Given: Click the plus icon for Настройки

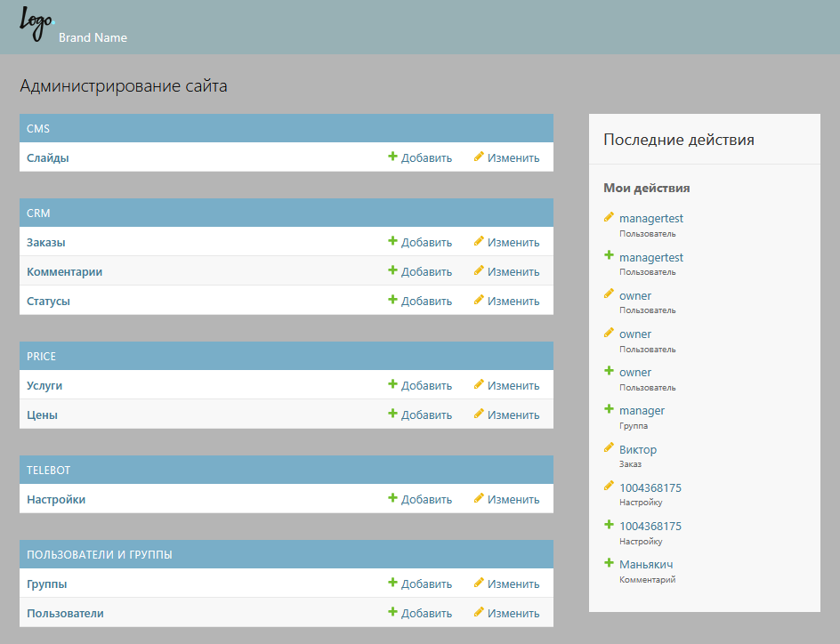Looking at the screenshot, I should (392, 498).
